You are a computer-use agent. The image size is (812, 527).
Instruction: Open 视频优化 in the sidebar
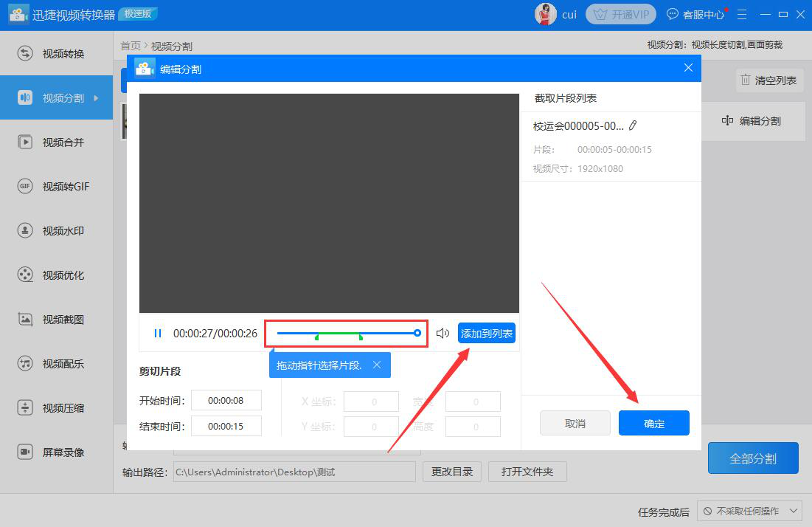[x=57, y=275]
